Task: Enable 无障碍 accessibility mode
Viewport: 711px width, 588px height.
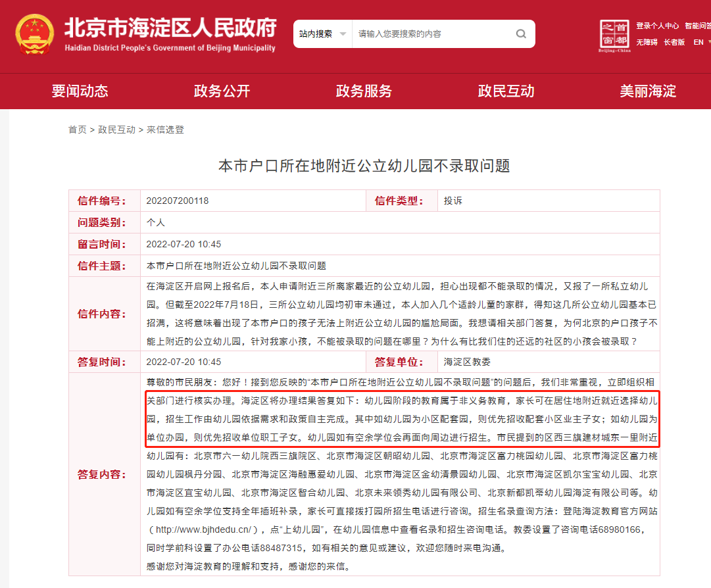Action: point(647,42)
